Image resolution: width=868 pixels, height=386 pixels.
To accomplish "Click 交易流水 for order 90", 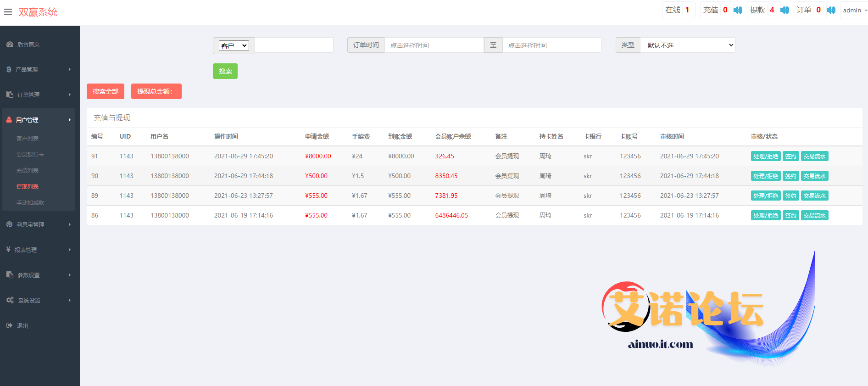I will (x=815, y=176).
